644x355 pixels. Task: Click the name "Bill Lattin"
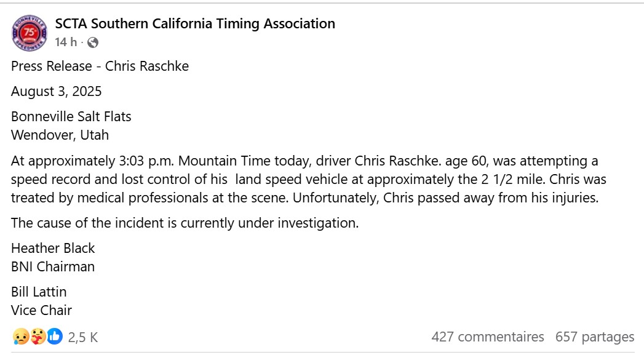pyautogui.click(x=39, y=292)
